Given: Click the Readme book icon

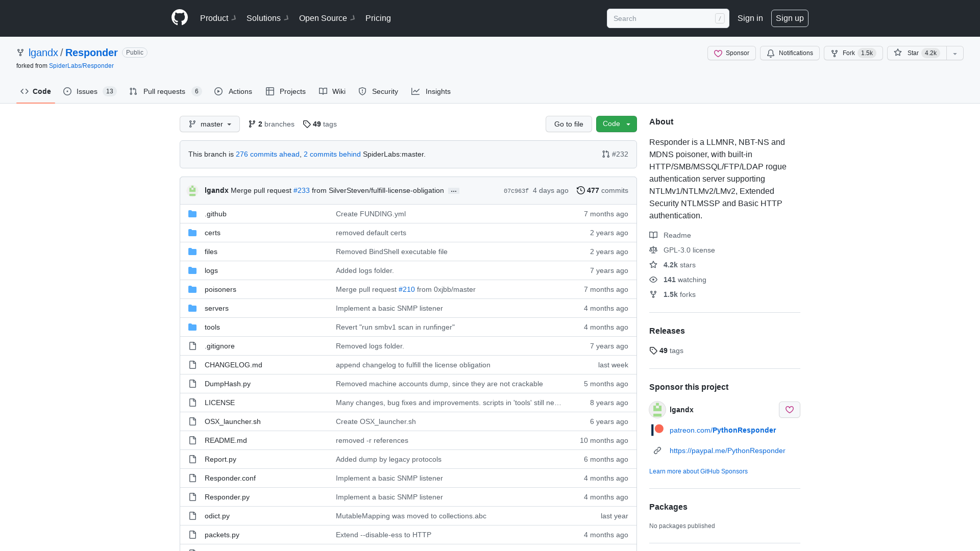Looking at the screenshot, I should 653,235.
